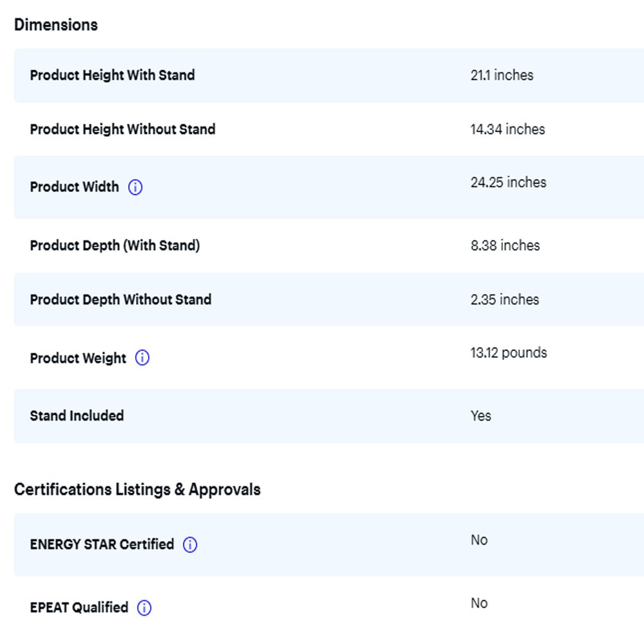Click the ENERGY STAR Certified info icon
Screen dimensions: 644x644
pos(190,545)
